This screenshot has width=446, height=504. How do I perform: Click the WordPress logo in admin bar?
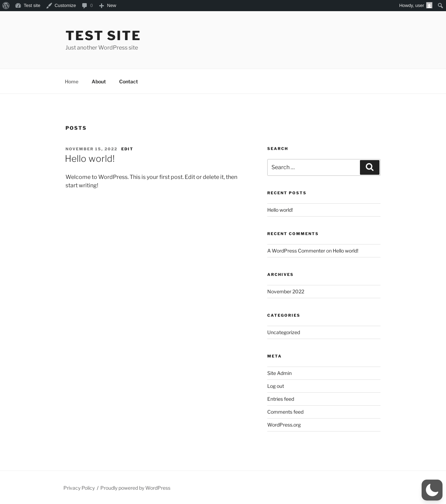[6, 6]
